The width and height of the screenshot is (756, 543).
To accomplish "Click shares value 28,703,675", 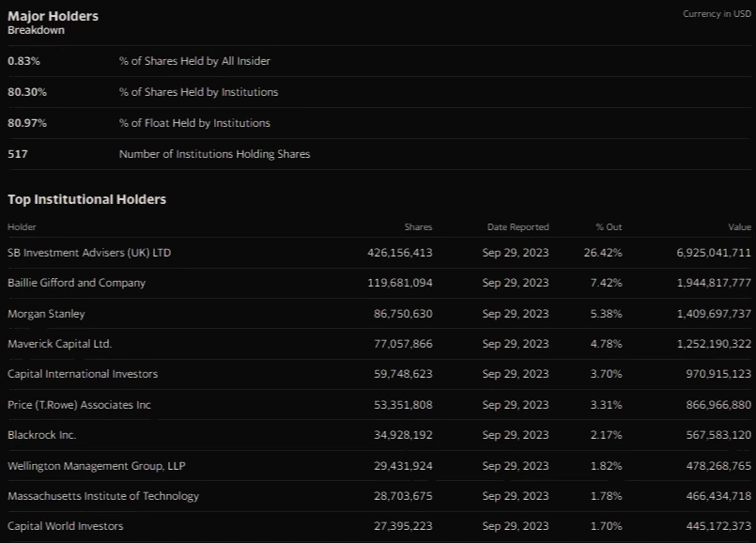I will click(403, 496).
